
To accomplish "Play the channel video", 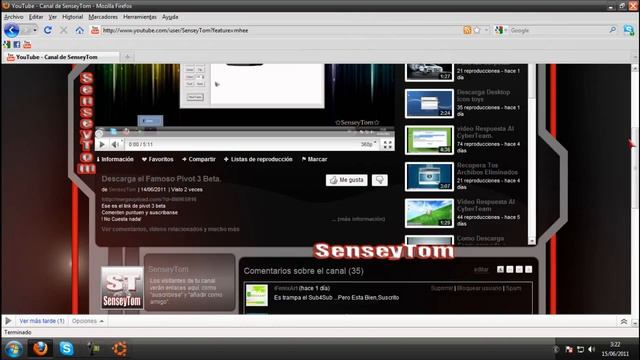I will click(102, 144).
